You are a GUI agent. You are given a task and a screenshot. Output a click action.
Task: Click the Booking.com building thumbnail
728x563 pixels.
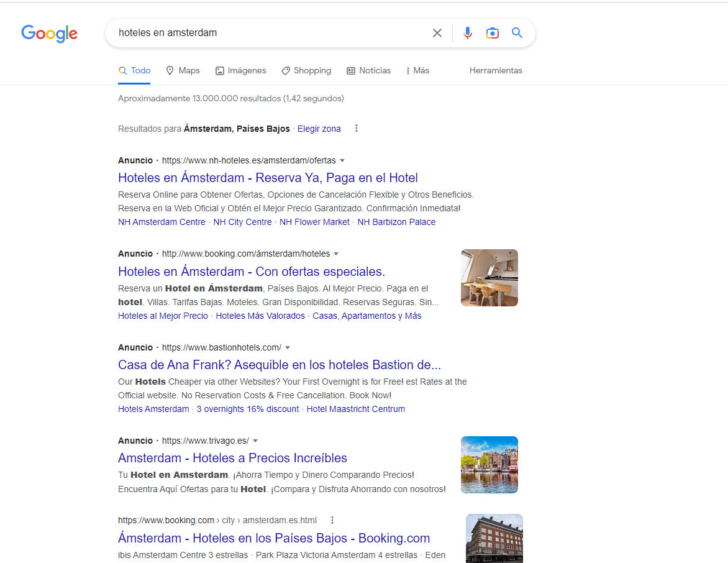point(494,538)
